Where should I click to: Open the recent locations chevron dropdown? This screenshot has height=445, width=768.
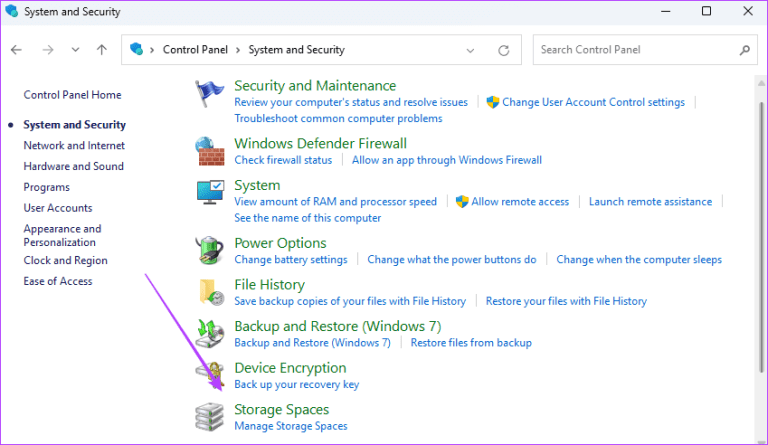75,49
